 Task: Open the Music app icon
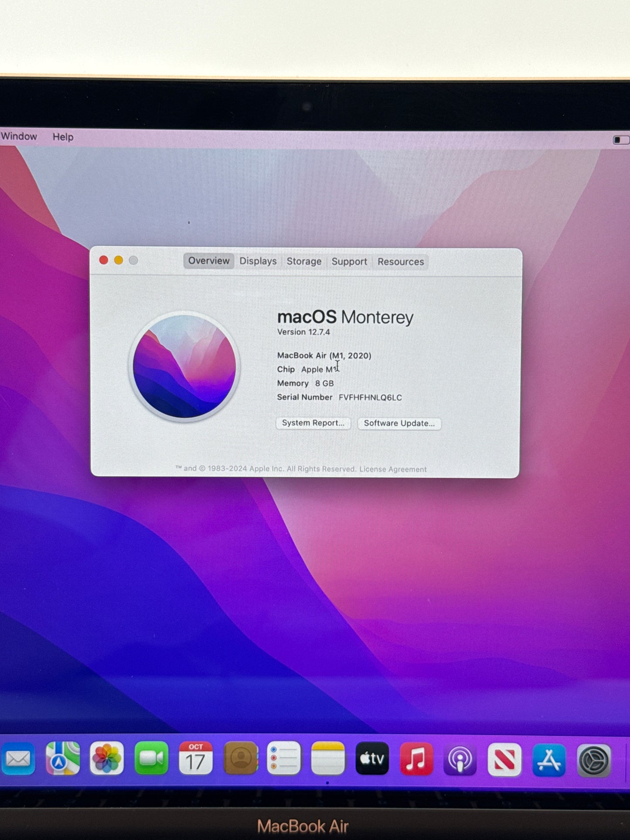pos(416,759)
